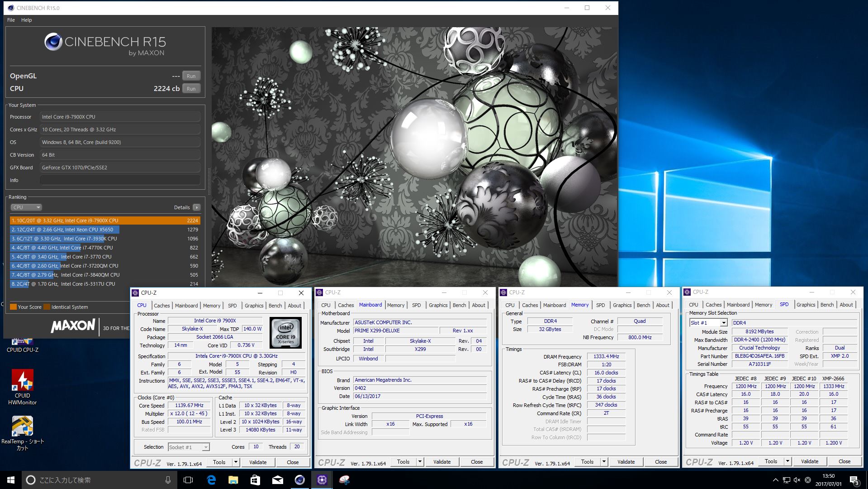Screen dimensions: 868x489
Task: Open File Explorer from the taskbar
Action: click(x=233, y=480)
